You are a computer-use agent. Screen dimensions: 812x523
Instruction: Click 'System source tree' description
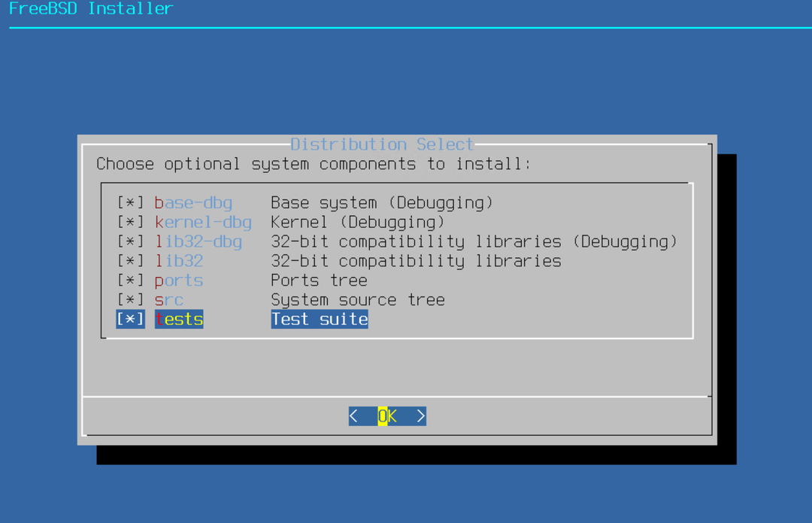click(358, 300)
